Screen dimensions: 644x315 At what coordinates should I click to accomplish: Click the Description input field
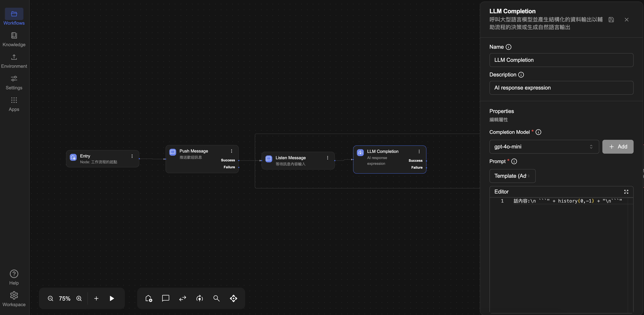click(x=561, y=88)
